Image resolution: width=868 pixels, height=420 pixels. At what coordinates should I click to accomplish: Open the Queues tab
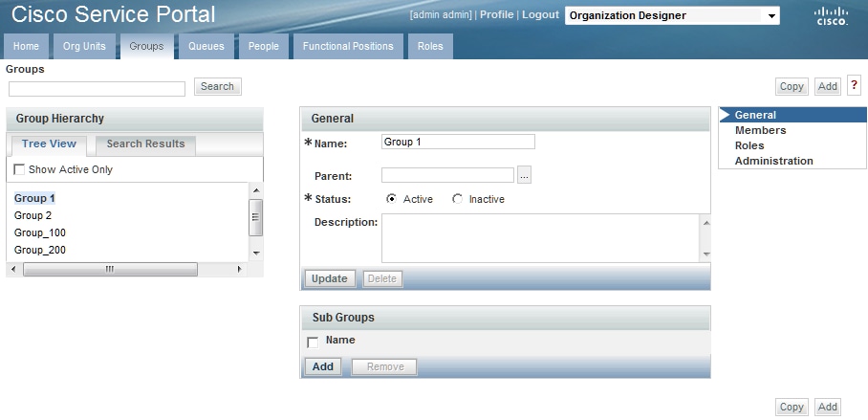tap(206, 47)
